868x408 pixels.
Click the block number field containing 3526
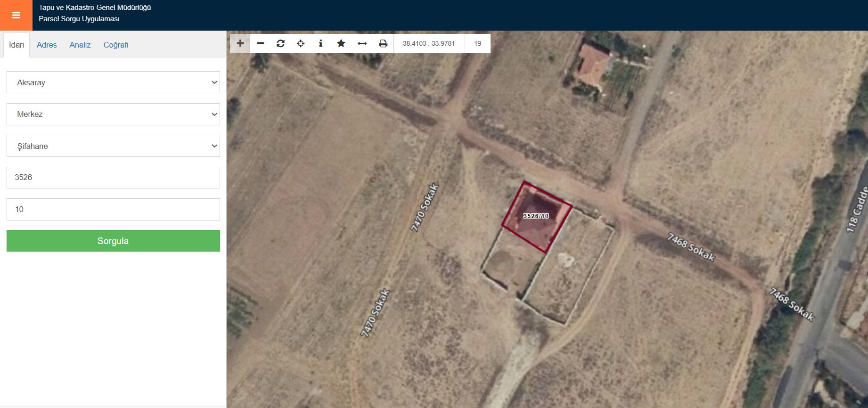[x=113, y=178]
